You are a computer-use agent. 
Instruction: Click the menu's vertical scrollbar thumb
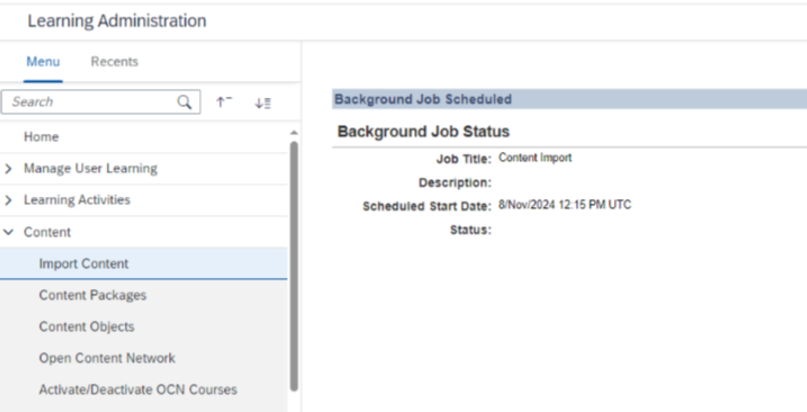point(294,266)
